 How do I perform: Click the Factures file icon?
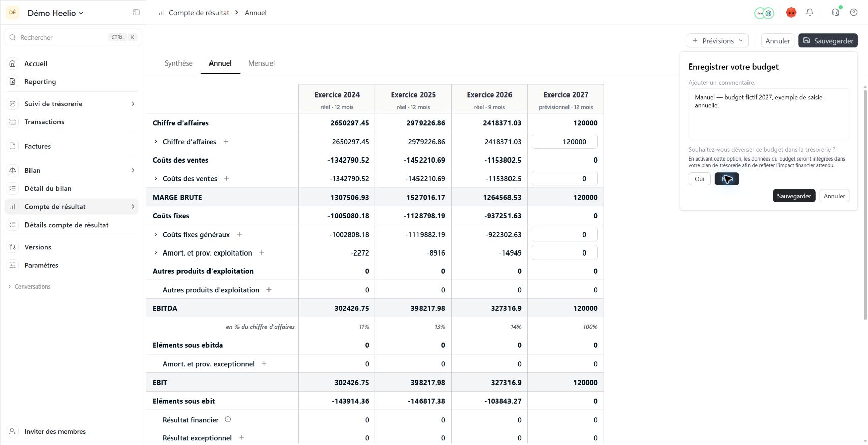pyautogui.click(x=13, y=146)
